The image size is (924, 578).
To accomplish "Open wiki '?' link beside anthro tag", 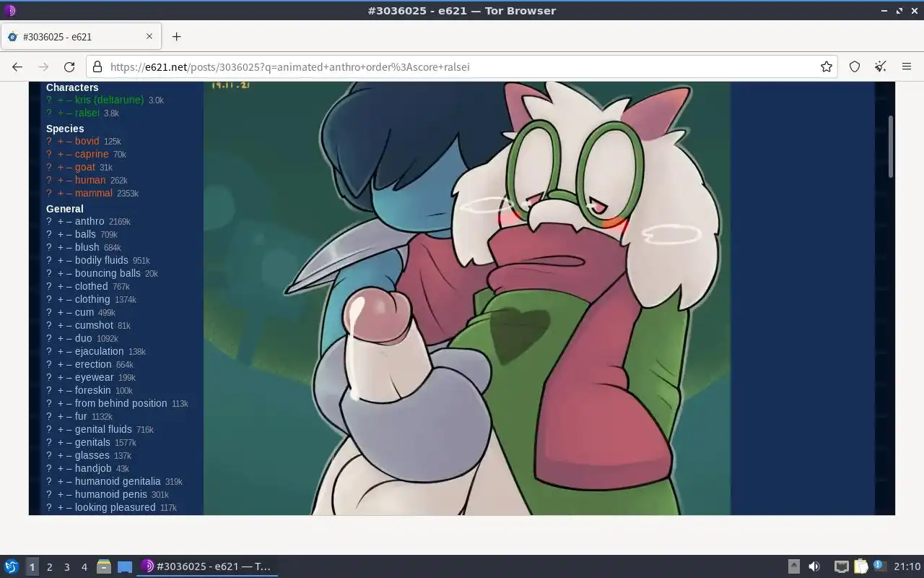I will tap(49, 221).
